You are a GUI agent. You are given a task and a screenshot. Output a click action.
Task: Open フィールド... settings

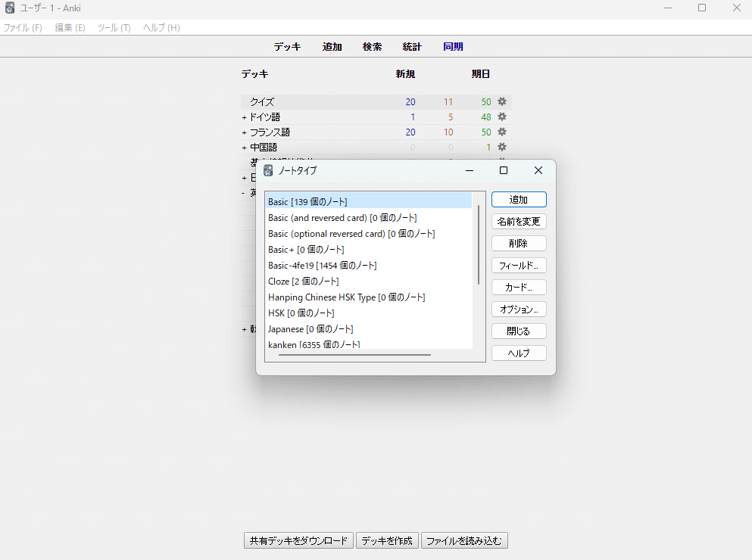click(x=519, y=265)
